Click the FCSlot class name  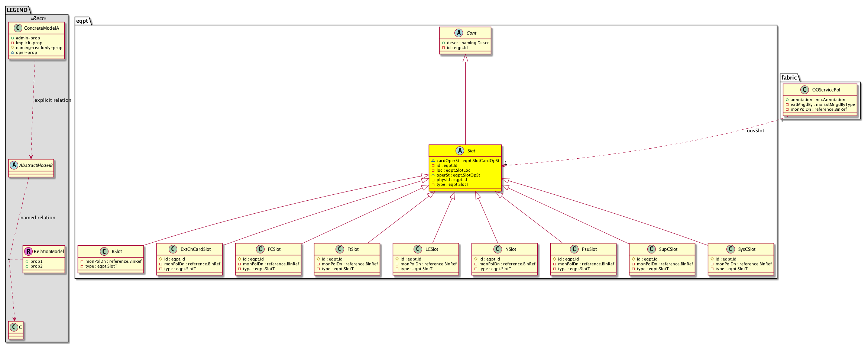coord(274,249)
